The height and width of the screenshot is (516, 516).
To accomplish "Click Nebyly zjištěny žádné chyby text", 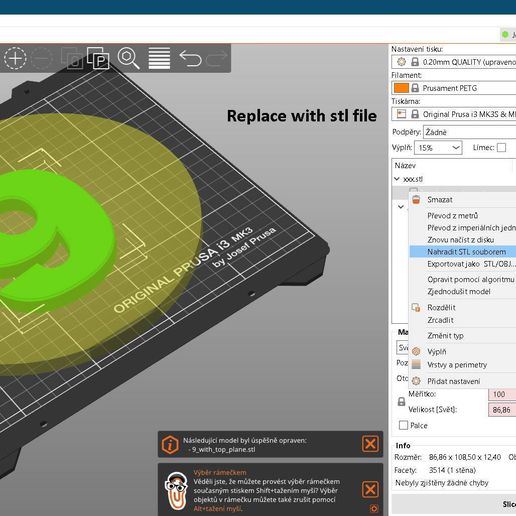I will point(442,483).
